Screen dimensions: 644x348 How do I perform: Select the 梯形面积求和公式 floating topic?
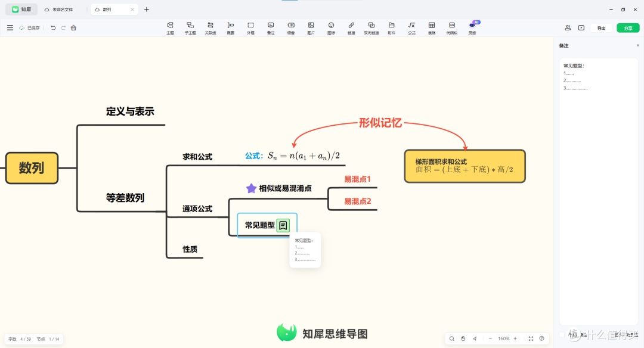click(465, 166)
